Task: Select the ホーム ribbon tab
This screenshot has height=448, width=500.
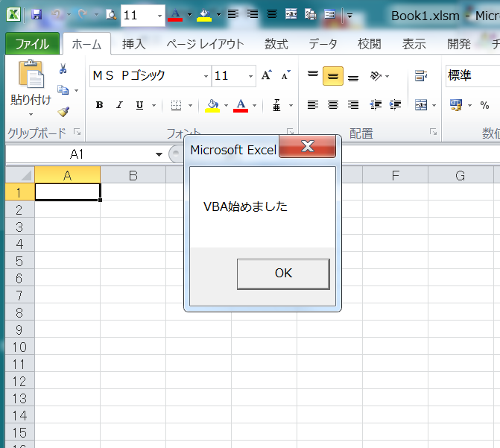Action: coord(86,44)
